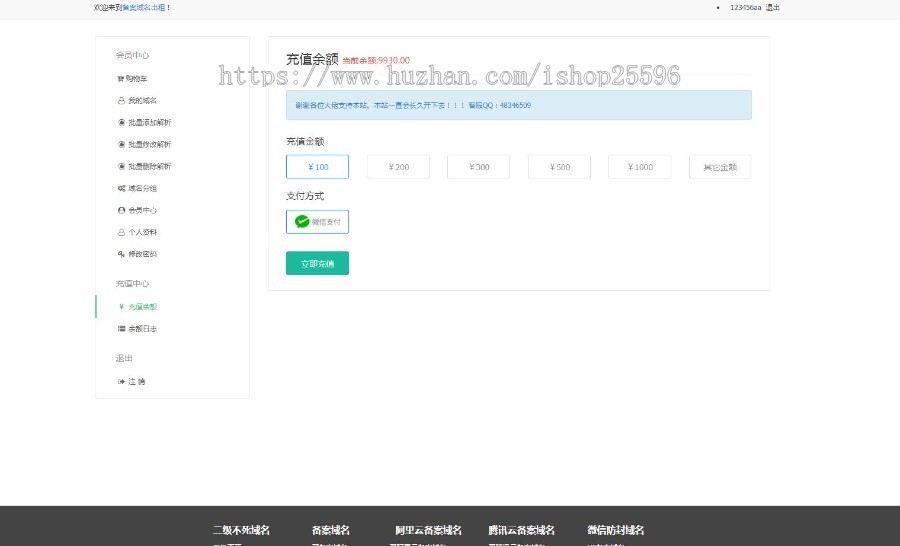The image size is (900, 546).
Task: Click 备案域名 footer heading
Action: 331,530
